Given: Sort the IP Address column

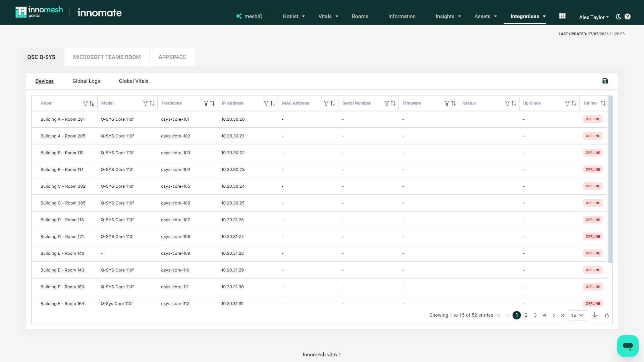Looking at the screenshot, I should (x=273, y=103).
